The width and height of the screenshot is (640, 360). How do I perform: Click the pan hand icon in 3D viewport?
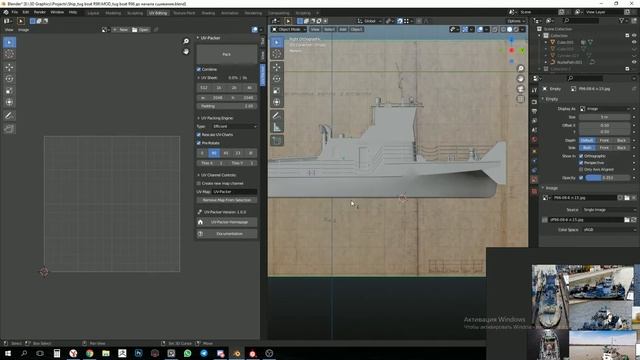[520, 79]
